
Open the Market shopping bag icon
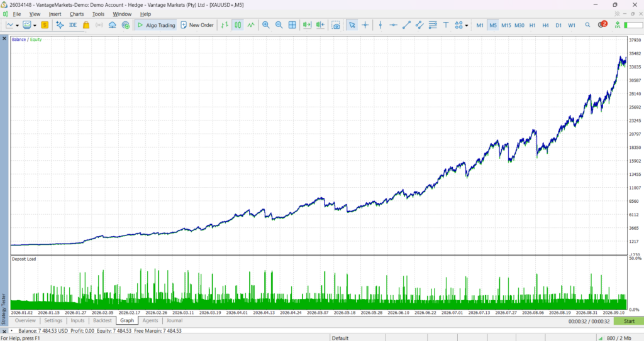(x=86, y=25)
